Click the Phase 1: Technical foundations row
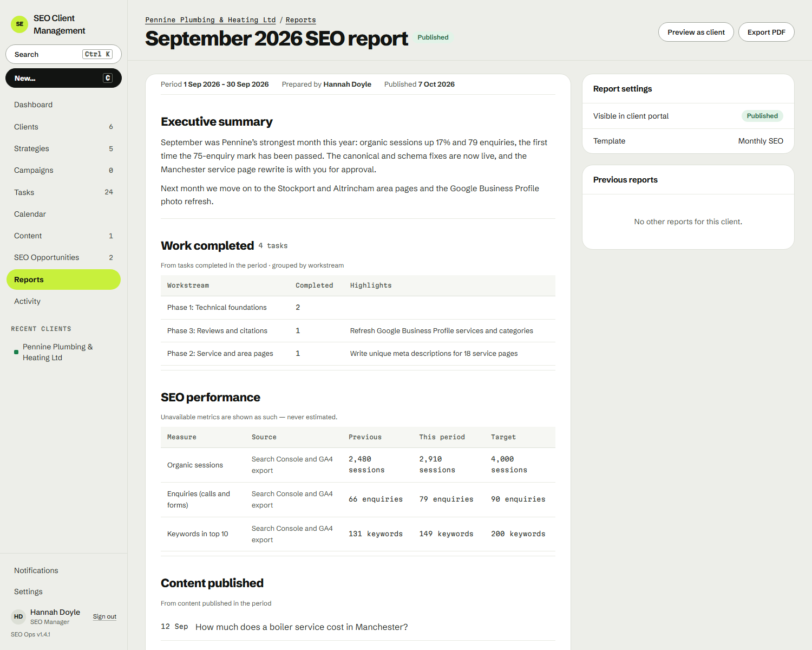The width and height of the screenshot is (812, 650). pos(358,308)
